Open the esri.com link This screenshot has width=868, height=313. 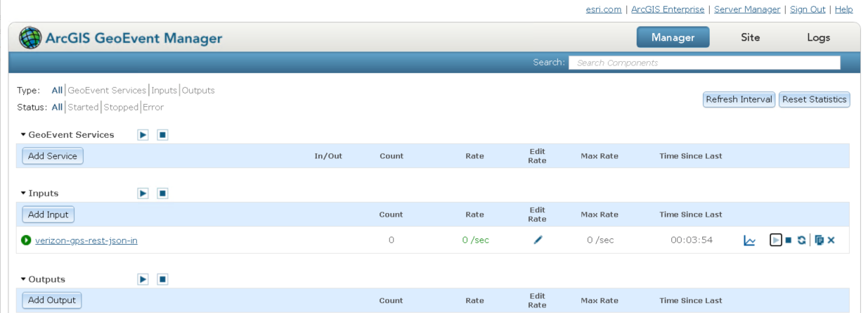[x=603, y=9]
